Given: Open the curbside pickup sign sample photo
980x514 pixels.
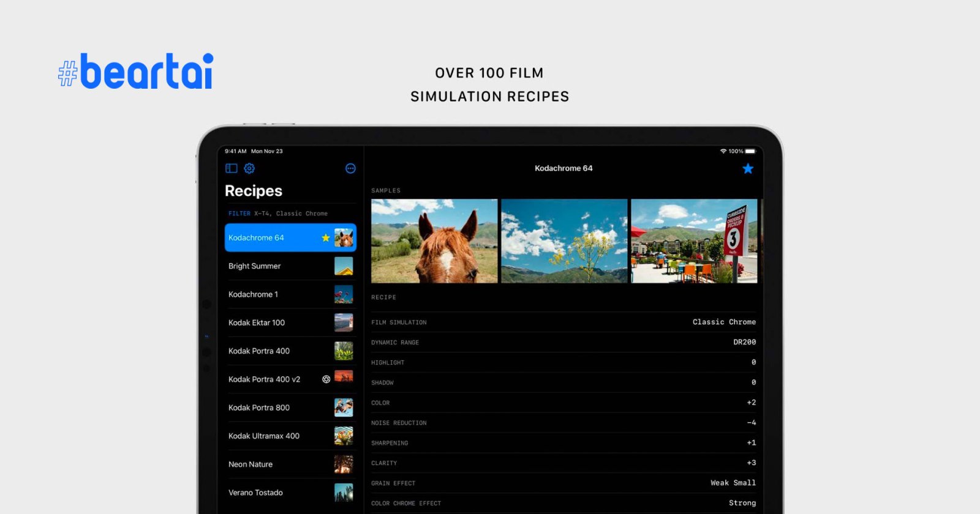Looking at the screenshot, I should [694, 240].
